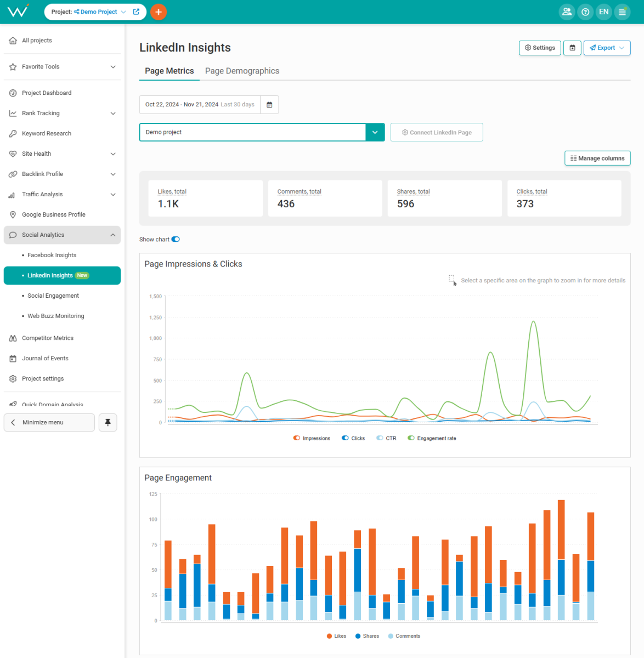The height and width of the screenshot is (658, 644).
Task: Toggle the Show chart switch
Action: click(x=176, y=240)
